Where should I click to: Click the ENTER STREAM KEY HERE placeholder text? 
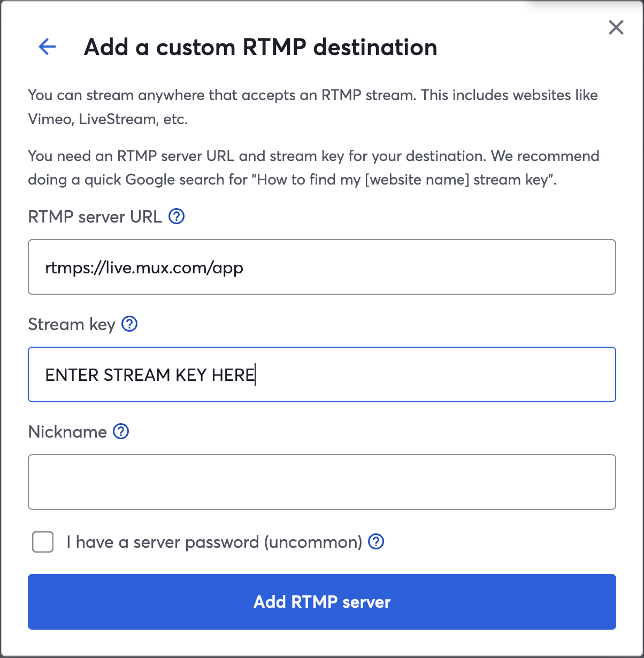pos(150,374)
